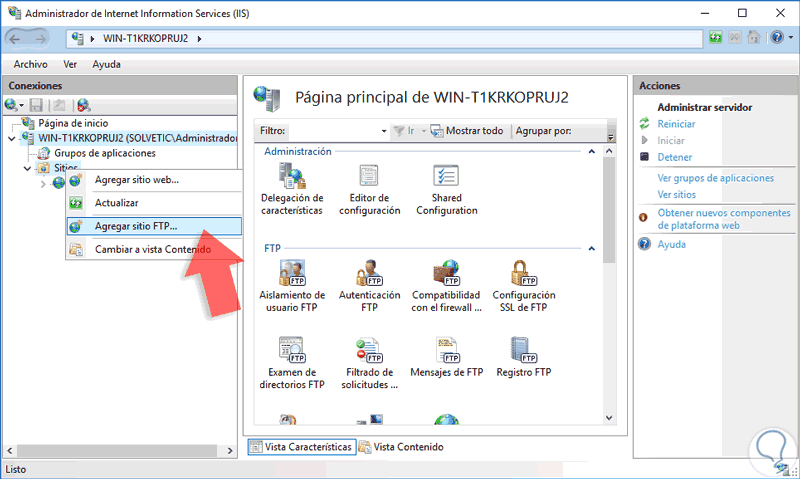Click Ver sitios link
800x479 pixels.
(677, 194)
